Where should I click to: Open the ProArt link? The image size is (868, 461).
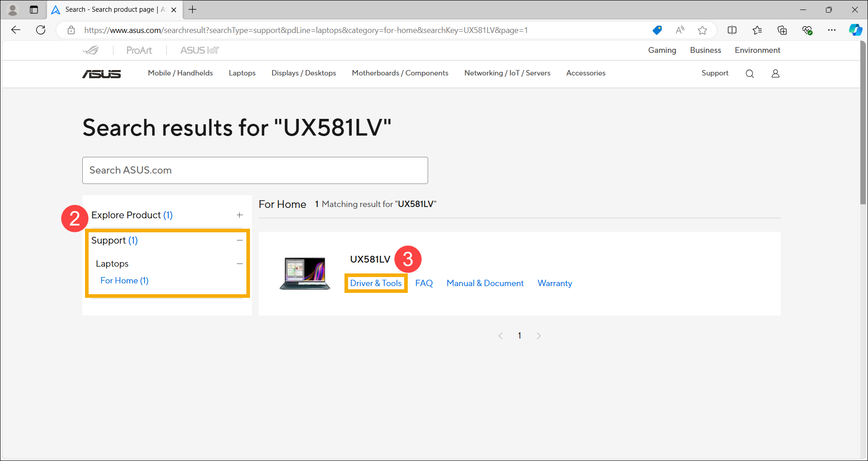[139, 50]
